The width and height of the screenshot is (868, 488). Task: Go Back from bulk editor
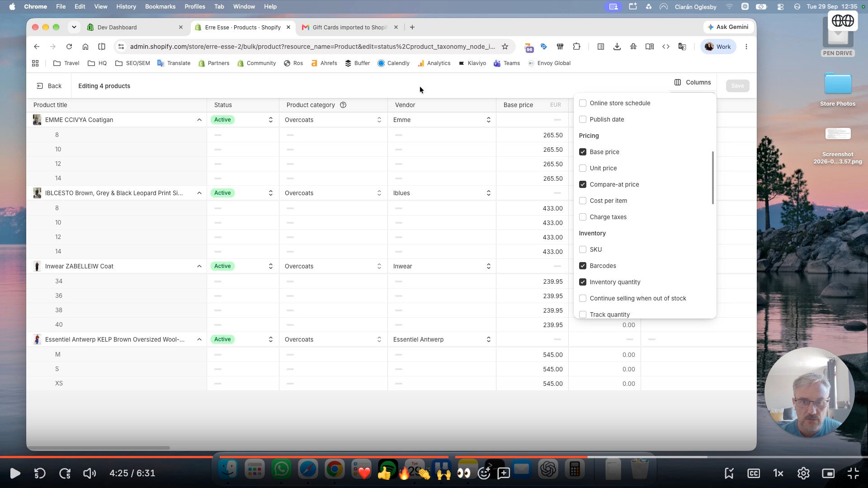coord(49,86)
